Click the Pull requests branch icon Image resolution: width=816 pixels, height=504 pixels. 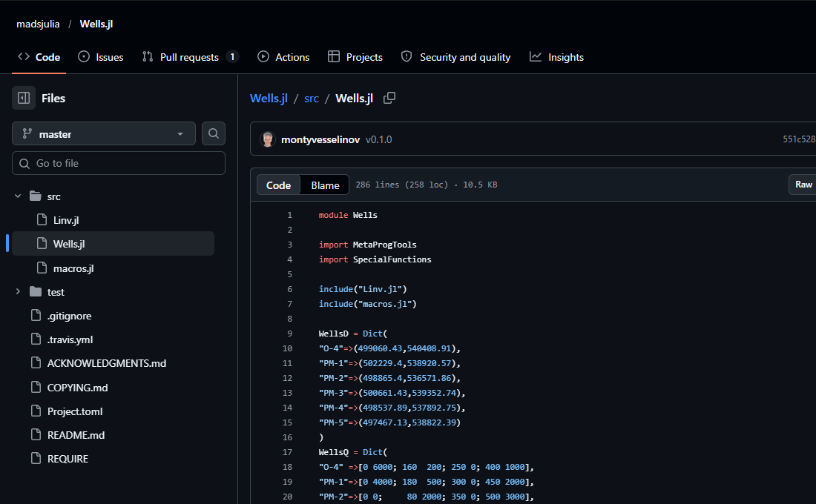148,56
